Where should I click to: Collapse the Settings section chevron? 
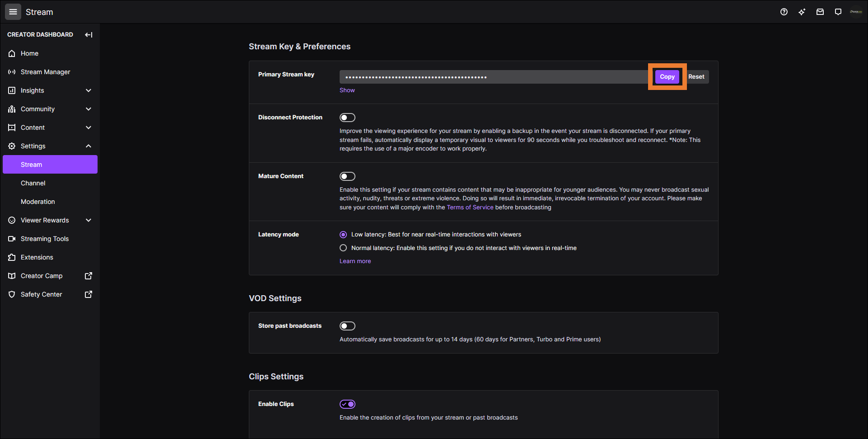[x=89, y=146]
